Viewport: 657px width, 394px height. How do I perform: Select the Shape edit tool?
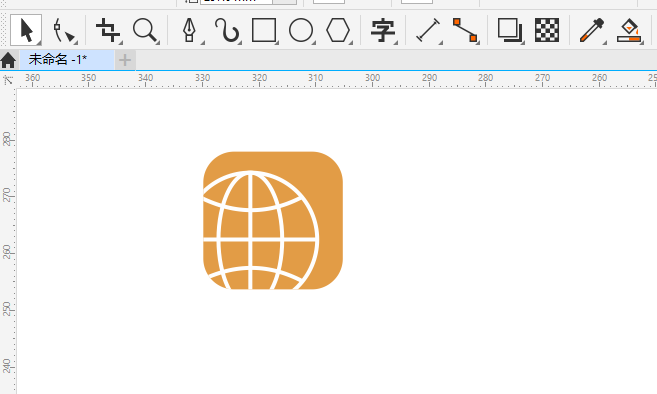64,31
